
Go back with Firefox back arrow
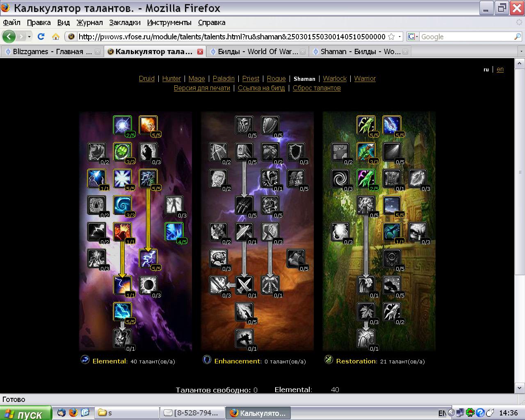point(9,37)
